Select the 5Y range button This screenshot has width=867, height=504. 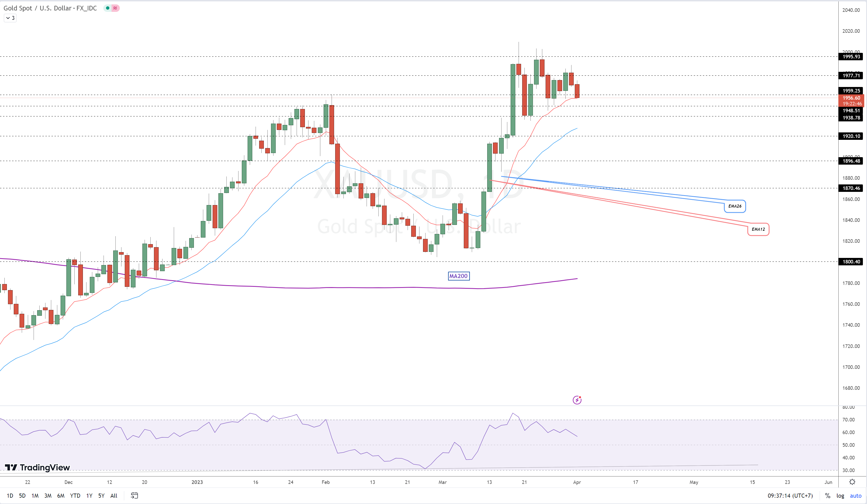click(x=101, y=495)
